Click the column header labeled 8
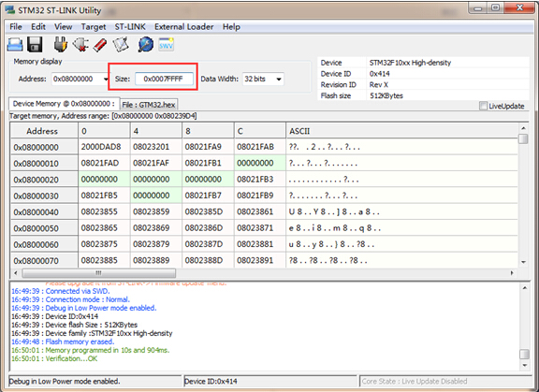539x392 pixels. (x=208, y=131)
